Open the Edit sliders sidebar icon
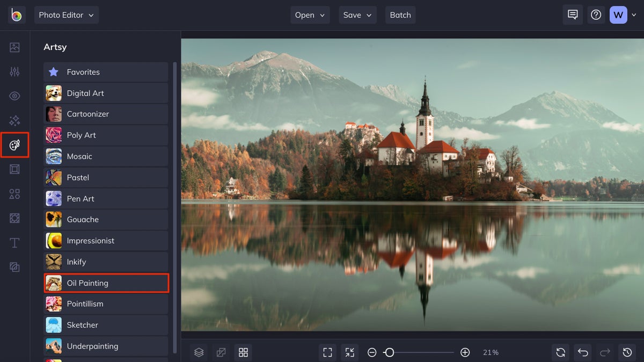644x362 pixels. pyautogui.click(x=14, y=71)
